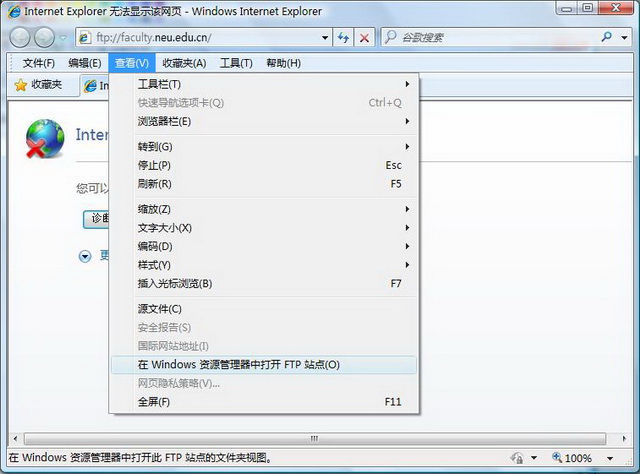This screenshot has width=640, height=474.
Task: Click the status bar security lock icon
Action: pyautogui.click(x=517, y=458)
